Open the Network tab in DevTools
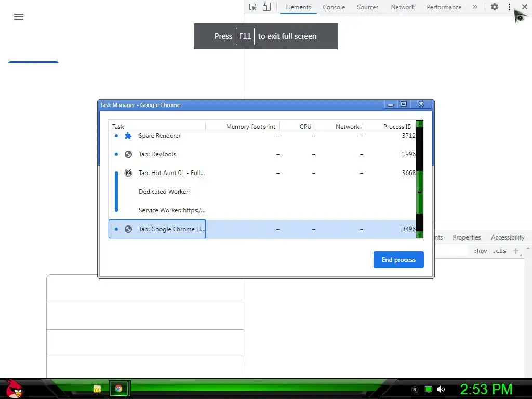The height and width of the screenshot is (399, 532). coord(403,7)
